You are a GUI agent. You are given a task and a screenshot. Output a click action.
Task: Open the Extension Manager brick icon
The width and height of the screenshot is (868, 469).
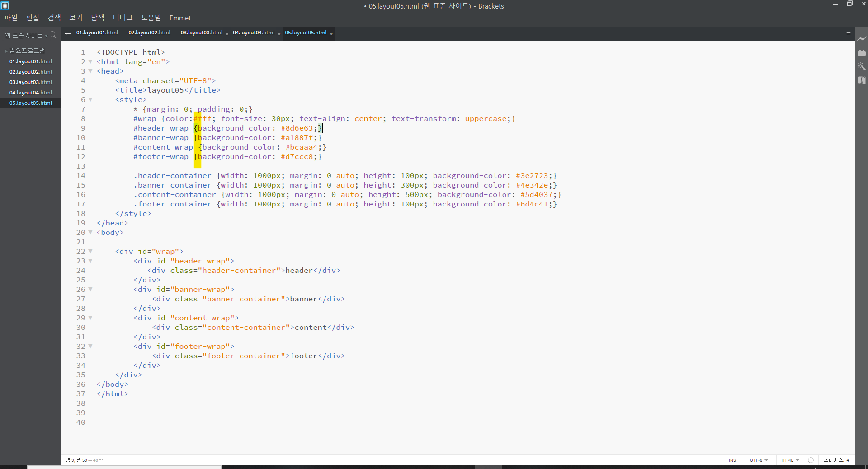click(x=862, y=53)
